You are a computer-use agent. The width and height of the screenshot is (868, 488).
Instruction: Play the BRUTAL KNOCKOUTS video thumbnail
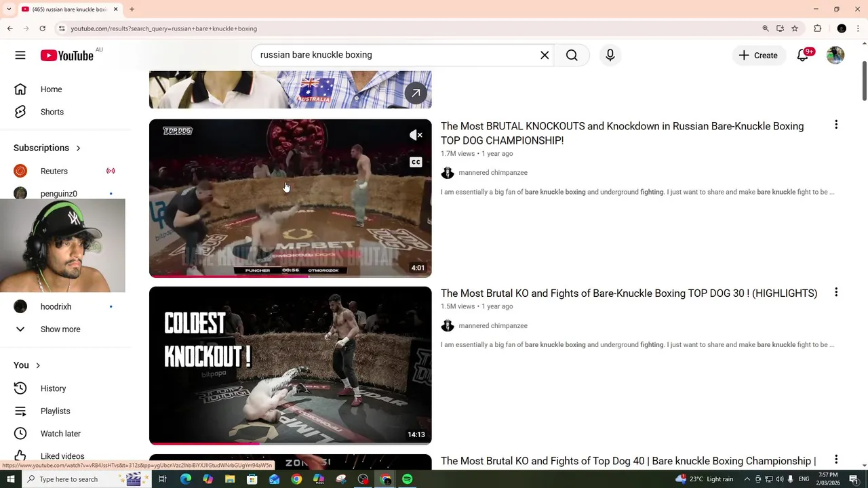point(290,199)
